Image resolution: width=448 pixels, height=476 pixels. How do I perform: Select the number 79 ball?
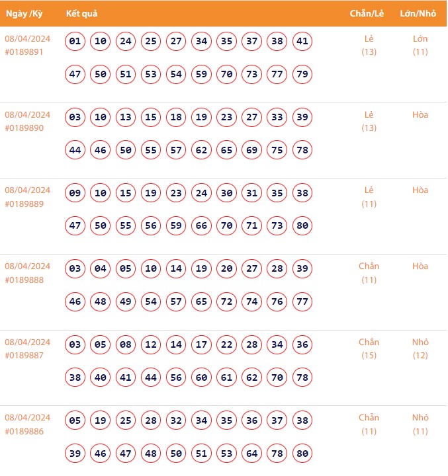coord(302,74)
